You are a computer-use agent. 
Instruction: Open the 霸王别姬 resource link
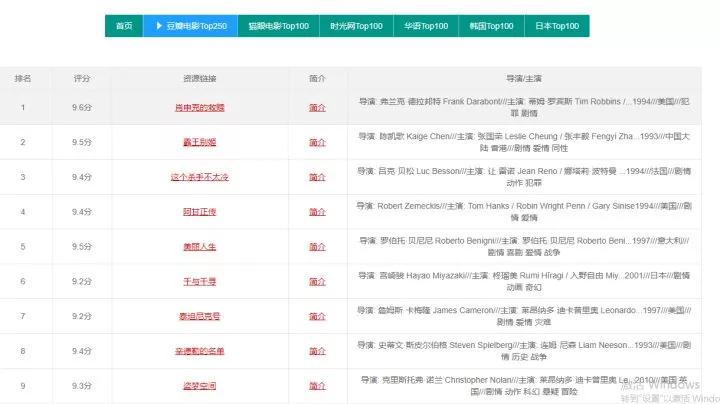[200, 142]
